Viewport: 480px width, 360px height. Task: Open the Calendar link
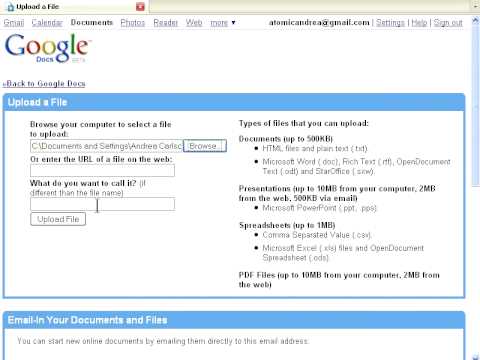[47, 23]
